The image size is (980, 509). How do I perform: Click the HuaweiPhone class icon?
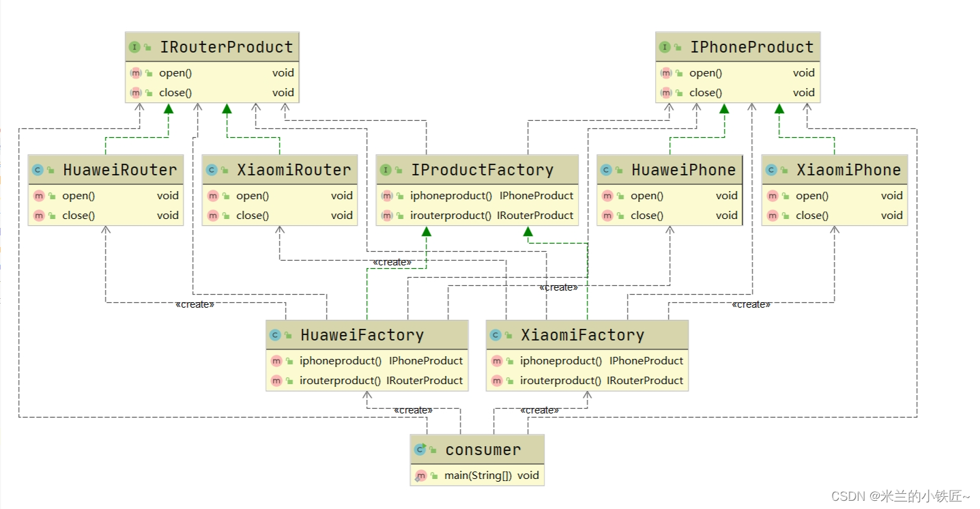607,170
